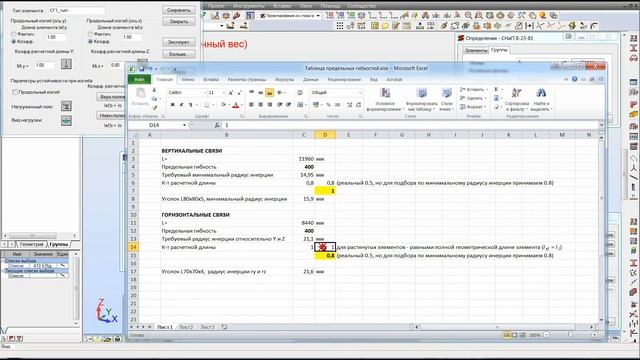Open the font size dropdown
This screenshot has width=640, height=360.
coord(223,93)
